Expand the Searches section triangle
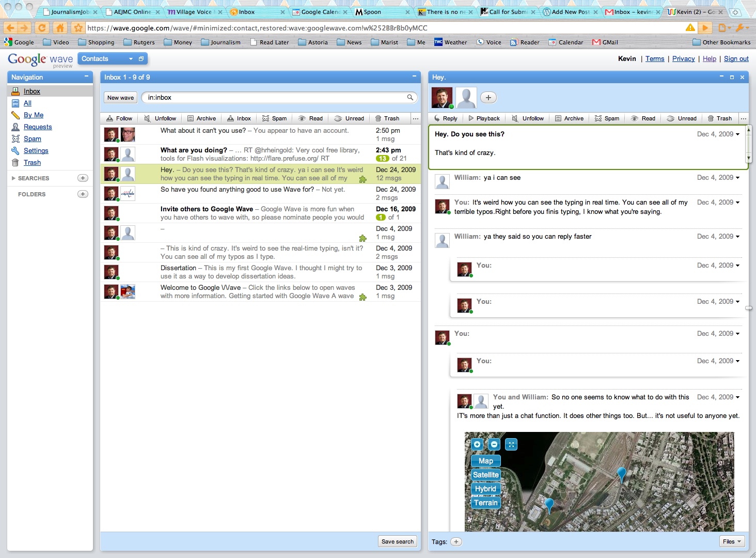Screen dimensions: 756x558 point(13,178)
